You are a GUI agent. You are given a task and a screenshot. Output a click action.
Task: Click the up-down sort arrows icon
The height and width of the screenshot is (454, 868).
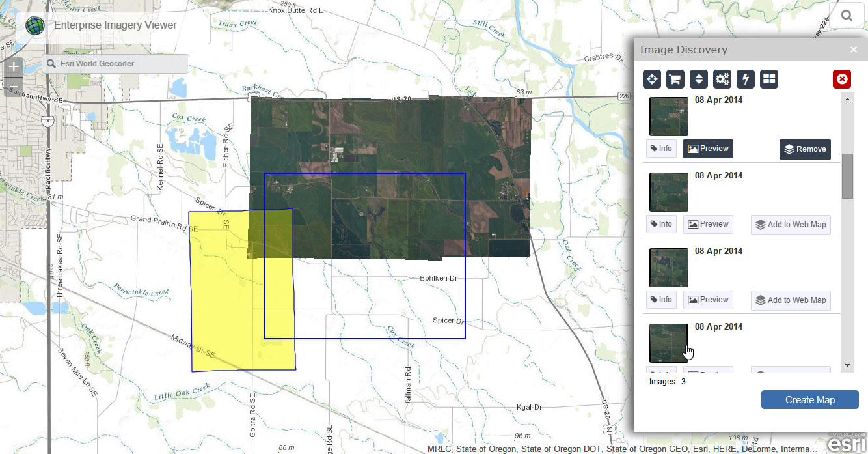tap(699, 79)
